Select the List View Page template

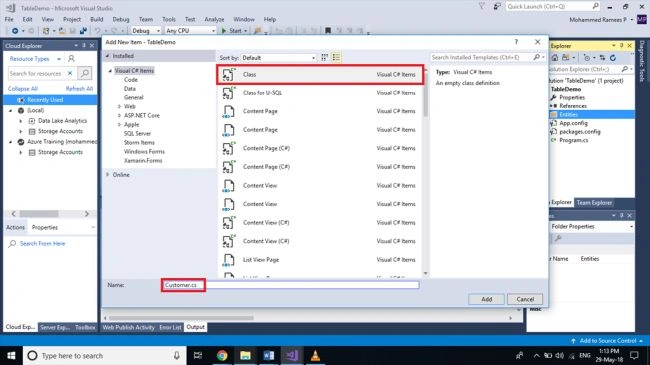(320, 260)
